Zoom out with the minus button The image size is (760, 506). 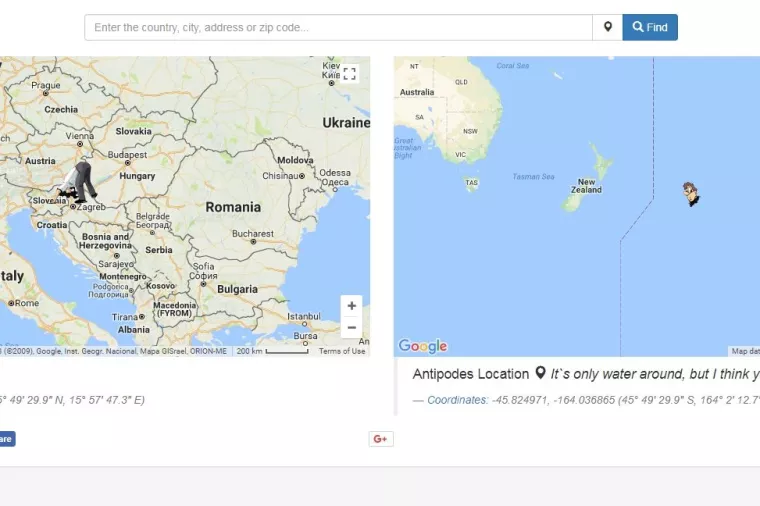click(x=351, y=328)
